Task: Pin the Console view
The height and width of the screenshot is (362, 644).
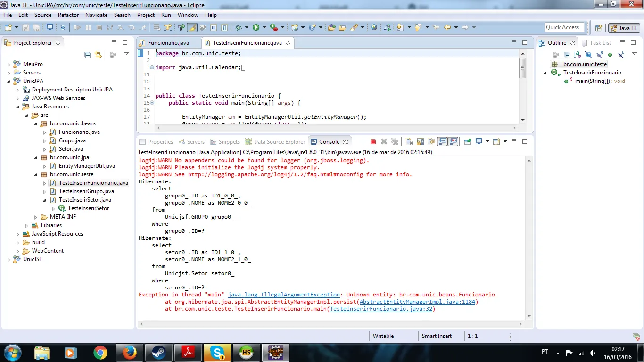Action: coord(467,142)
